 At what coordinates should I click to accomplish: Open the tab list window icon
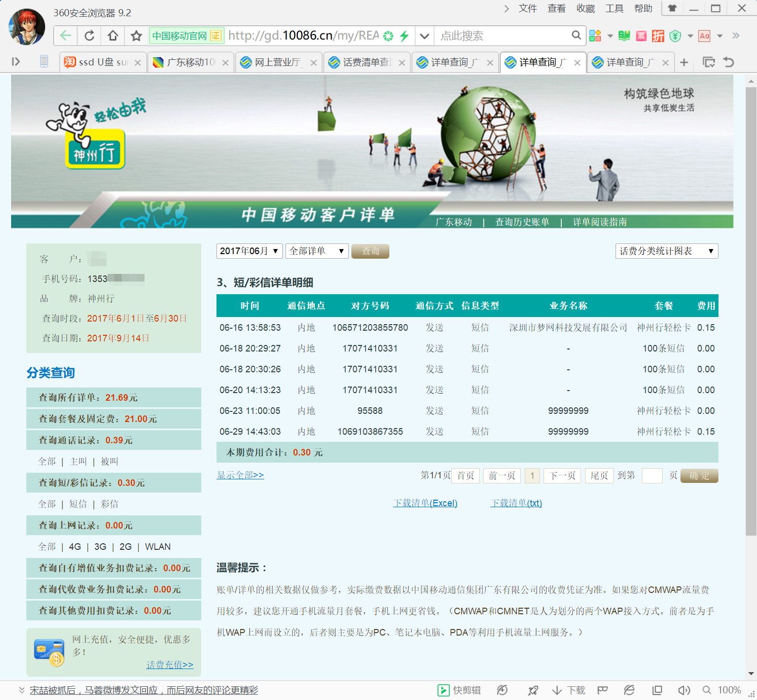(709, 62)
